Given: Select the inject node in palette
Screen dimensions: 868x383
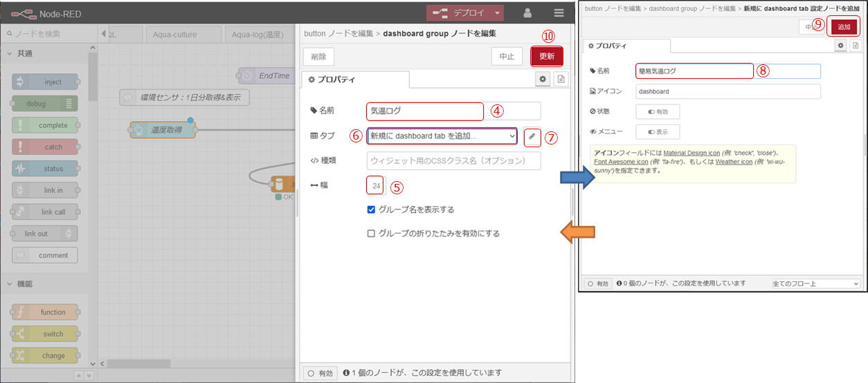Looking at the screenshot, I should (x=46, y=82).
